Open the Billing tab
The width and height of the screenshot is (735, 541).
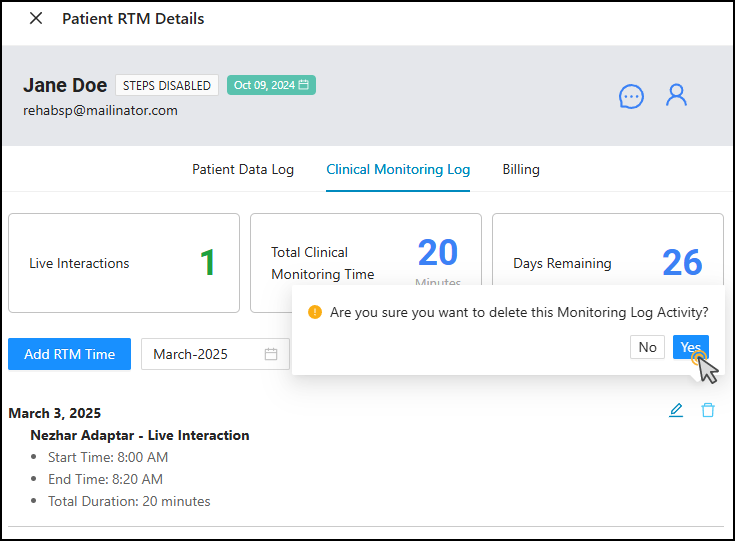point(521,170)
